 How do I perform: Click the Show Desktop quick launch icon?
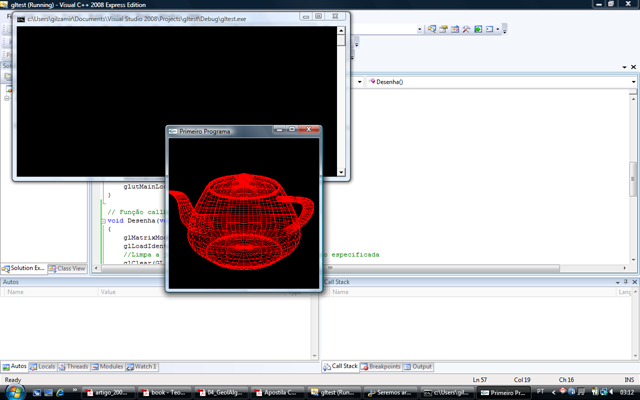[x=49, y=393]
